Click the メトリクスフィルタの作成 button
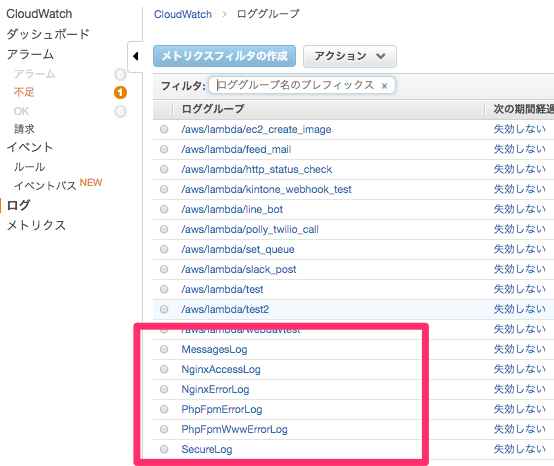The width and height of the screenshot is (554, 466). (224, 56)
